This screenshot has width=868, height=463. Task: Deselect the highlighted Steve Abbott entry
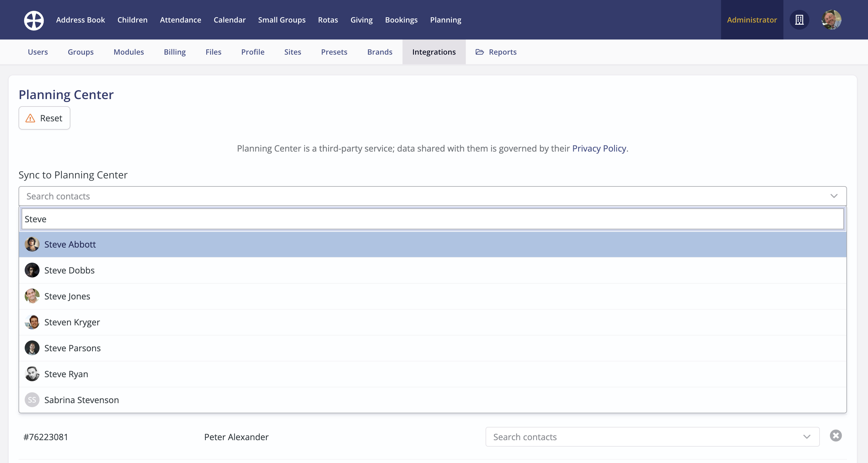70,244
